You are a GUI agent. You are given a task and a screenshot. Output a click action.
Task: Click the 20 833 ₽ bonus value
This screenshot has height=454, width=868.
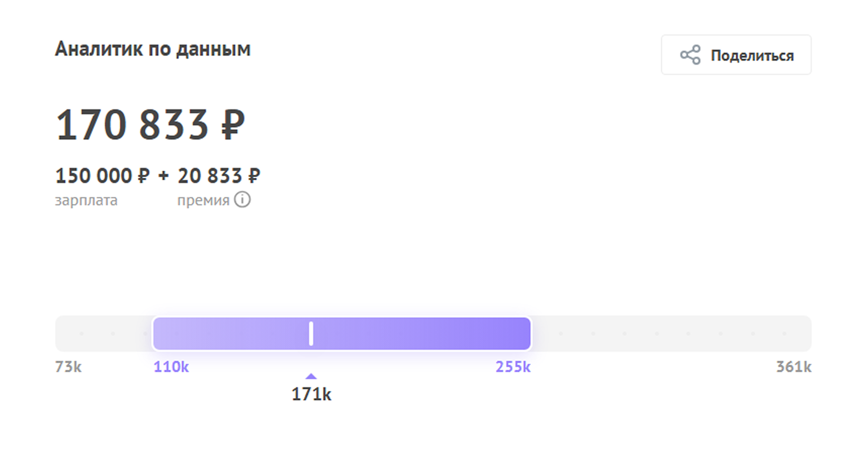[219, 176]
